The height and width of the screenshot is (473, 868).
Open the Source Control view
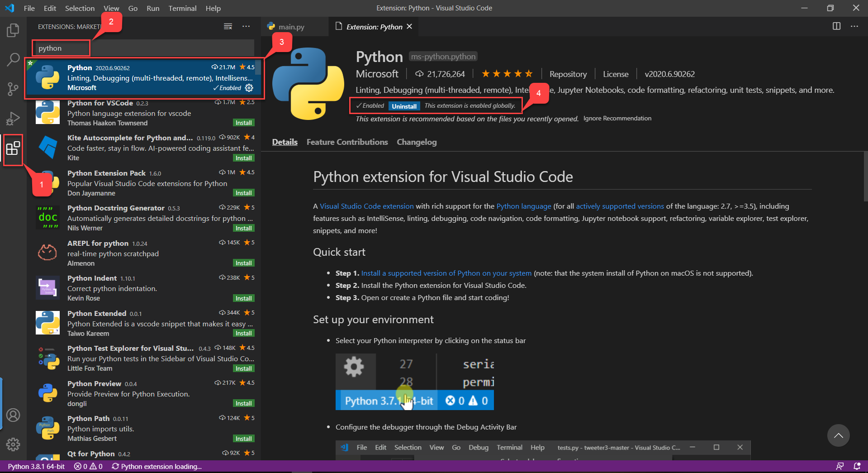tap(13, 89)
